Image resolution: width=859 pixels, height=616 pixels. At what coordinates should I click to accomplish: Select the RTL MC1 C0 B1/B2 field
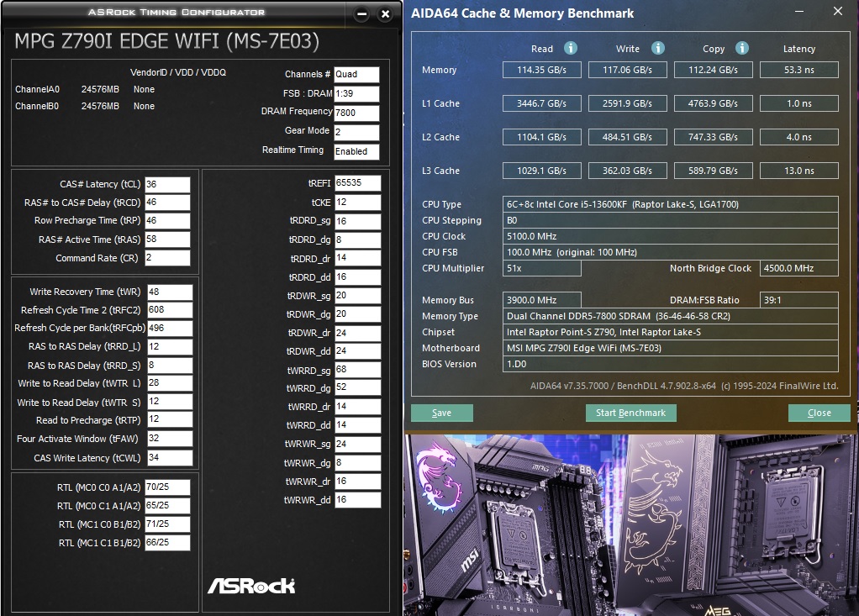click(x=167, y=524)
